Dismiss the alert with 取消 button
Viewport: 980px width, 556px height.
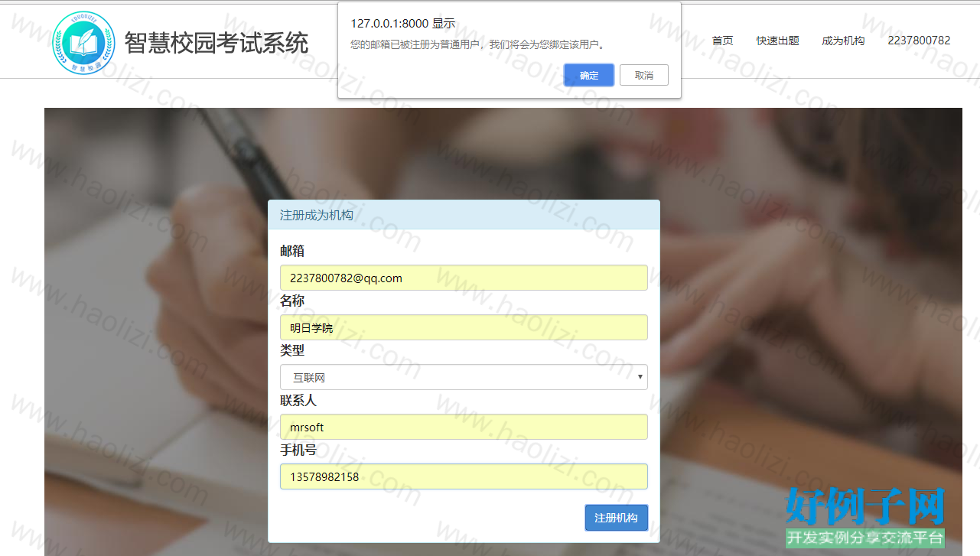[644, 75]
